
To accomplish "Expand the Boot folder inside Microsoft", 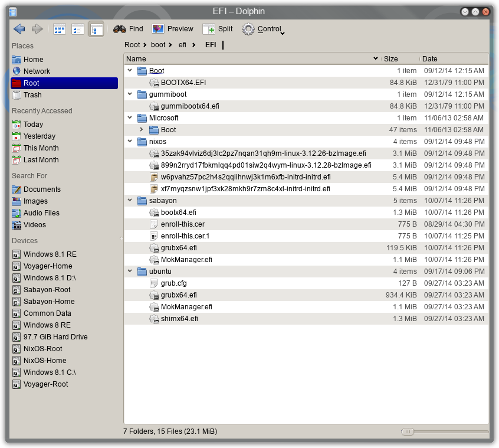I will click(142, 129).
